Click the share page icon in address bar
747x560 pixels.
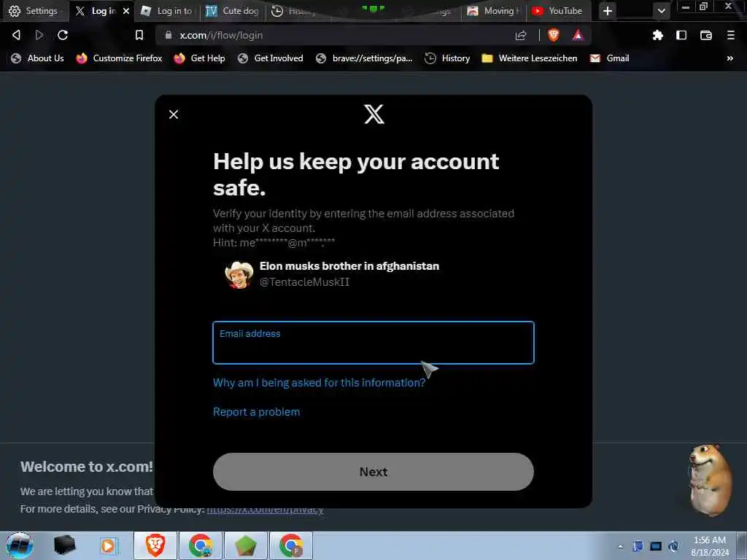521,35
